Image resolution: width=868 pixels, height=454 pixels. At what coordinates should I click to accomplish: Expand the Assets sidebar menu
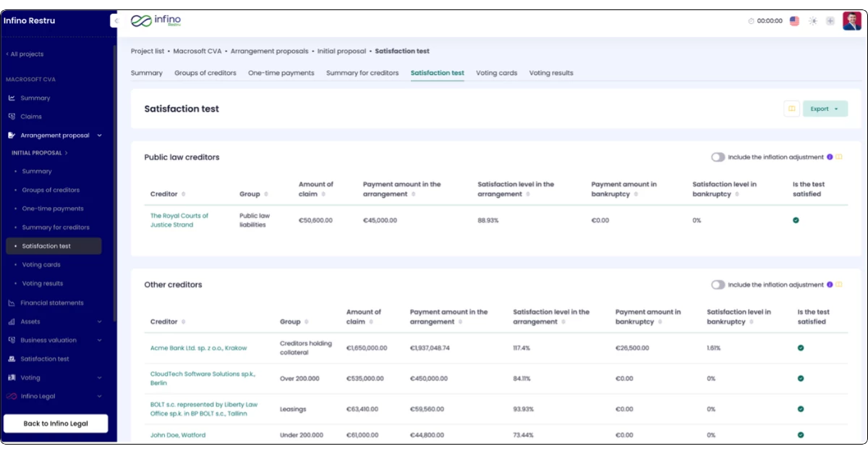coord(100,321)
